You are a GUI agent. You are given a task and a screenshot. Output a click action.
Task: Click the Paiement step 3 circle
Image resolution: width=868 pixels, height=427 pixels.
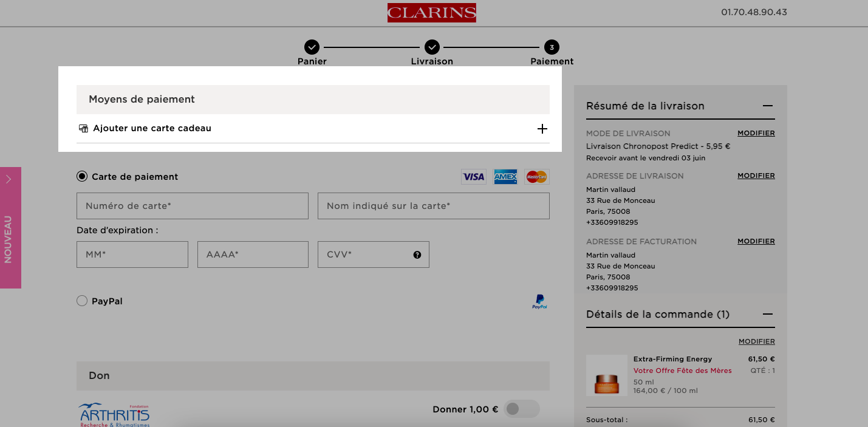tap(552, 47)
